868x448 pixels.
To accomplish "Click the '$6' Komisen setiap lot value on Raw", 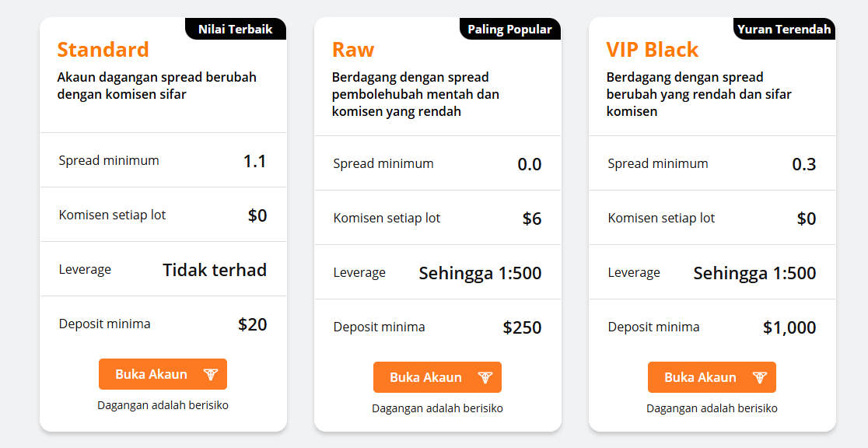I will 532,219.
